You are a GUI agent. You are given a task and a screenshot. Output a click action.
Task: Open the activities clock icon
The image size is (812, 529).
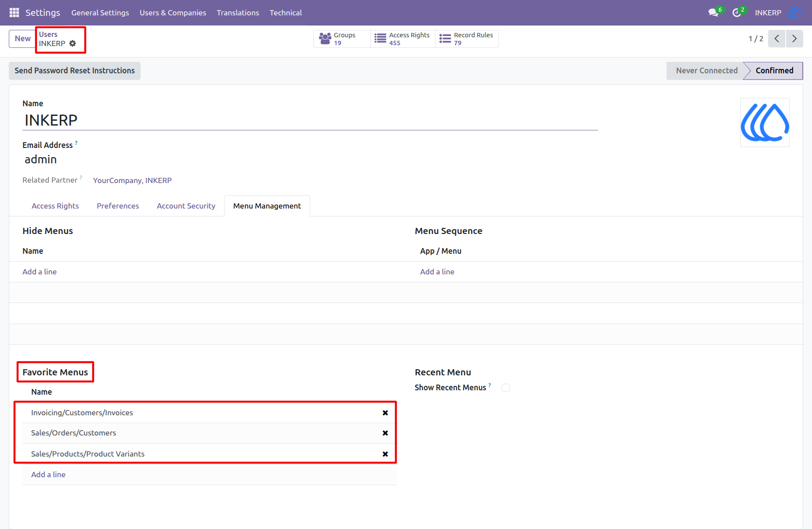[737, 13]
